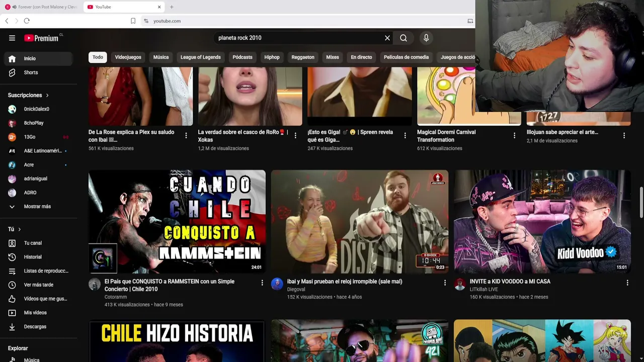Screen dimensions: 644x362
Task: Start voice search with the microphone
Action: 426,38
